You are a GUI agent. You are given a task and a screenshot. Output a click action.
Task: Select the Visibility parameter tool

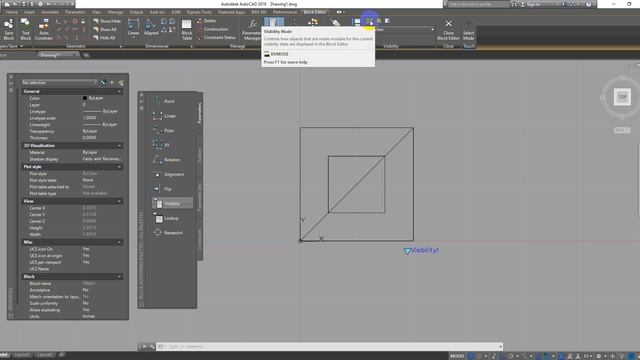pos(172,203)
